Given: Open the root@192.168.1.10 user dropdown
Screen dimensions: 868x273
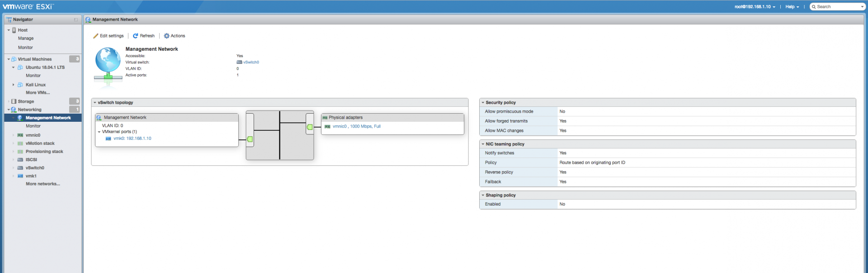Looking at the screenshot, I should [755, 7].
